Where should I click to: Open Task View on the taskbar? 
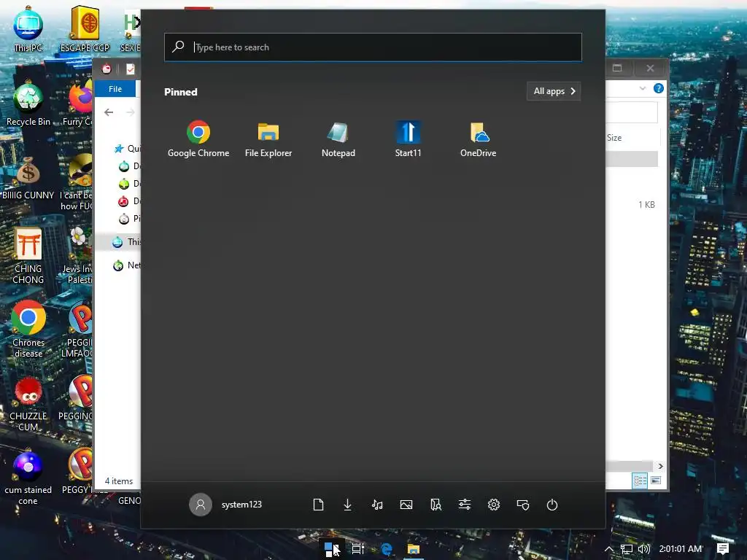357,549
